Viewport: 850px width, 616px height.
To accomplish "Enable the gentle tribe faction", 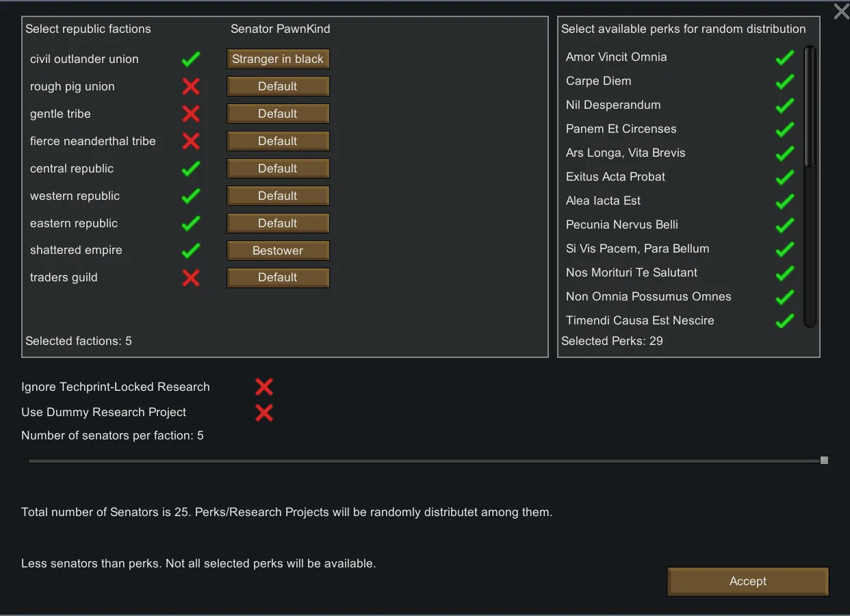I will pyautogui.click(x=191, y=114).
